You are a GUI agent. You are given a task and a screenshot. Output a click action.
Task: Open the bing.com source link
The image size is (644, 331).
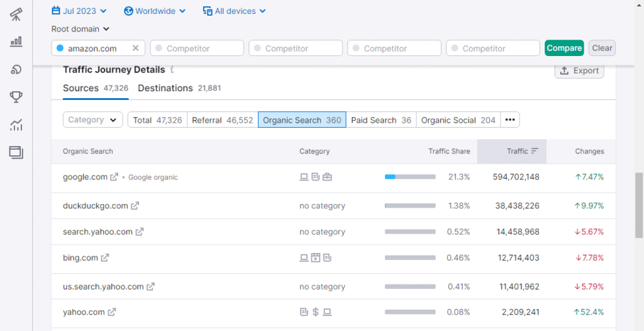(x=80, y=258)
